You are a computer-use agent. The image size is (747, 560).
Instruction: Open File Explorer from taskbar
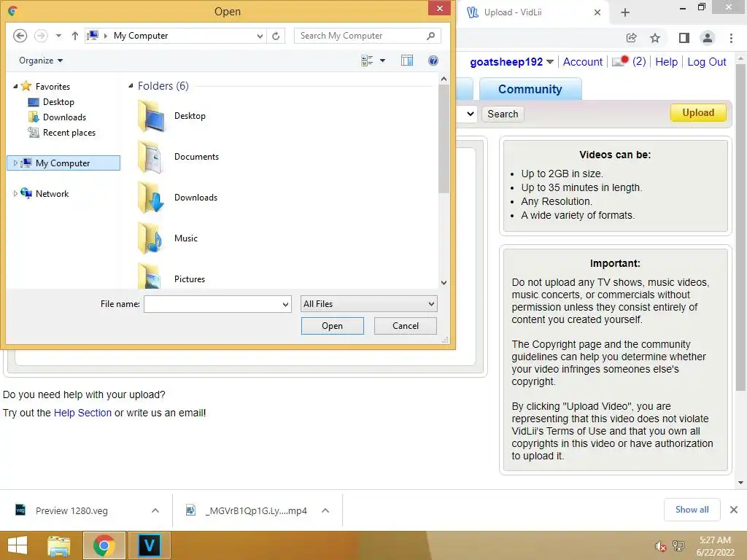tap(59, 545)
